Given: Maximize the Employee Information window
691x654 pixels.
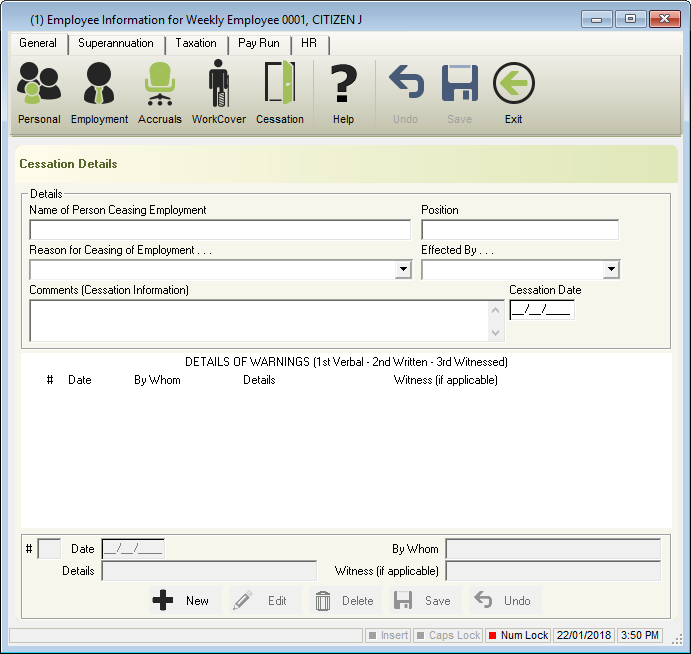Looking at the screenshot, I should pyautogui.click(x=630, y=19).
